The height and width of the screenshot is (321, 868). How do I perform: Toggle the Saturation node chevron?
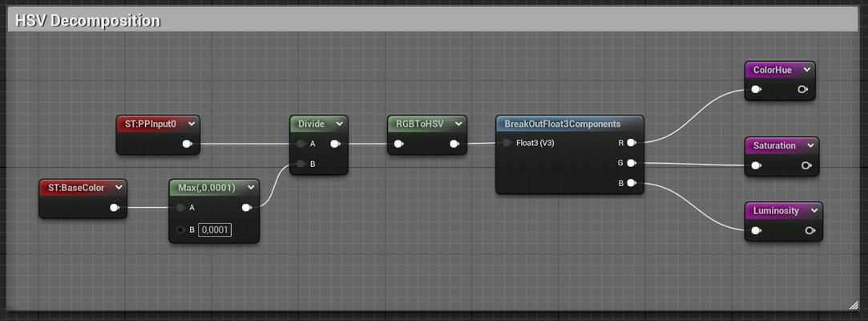tap(810, 145)
